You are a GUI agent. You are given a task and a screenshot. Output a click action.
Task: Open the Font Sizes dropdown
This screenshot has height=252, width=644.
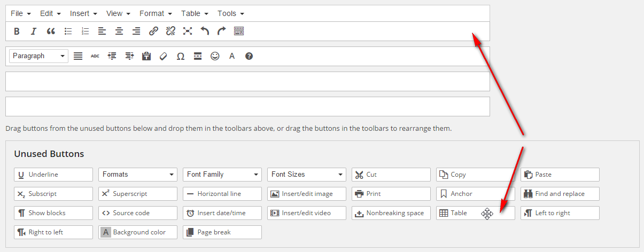(x=306, y=175)
